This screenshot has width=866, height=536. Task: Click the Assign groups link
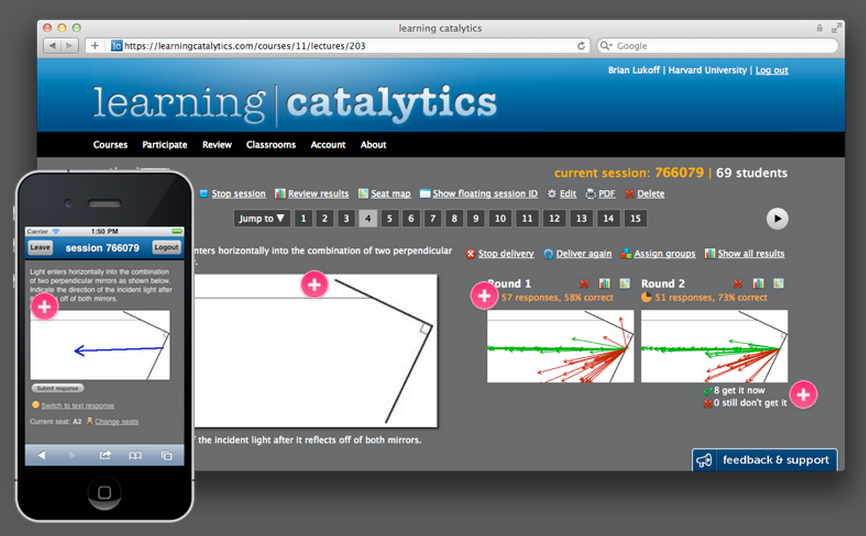click(665, 254)
